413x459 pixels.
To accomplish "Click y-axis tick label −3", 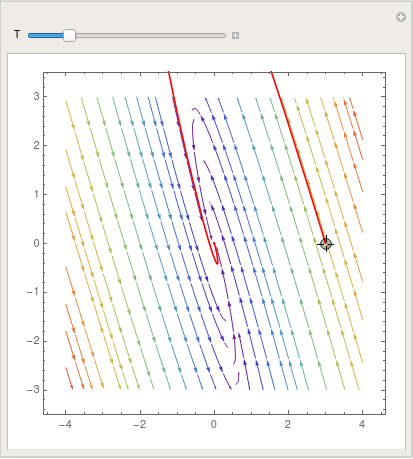I will tap(33, 390).
